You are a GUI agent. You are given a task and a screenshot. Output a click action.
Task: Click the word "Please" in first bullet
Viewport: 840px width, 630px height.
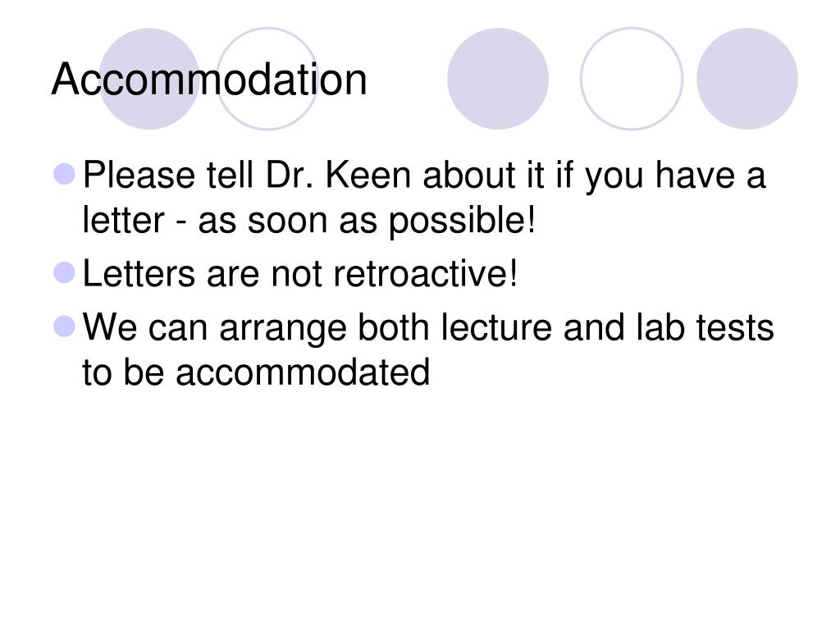click(139, 175)
